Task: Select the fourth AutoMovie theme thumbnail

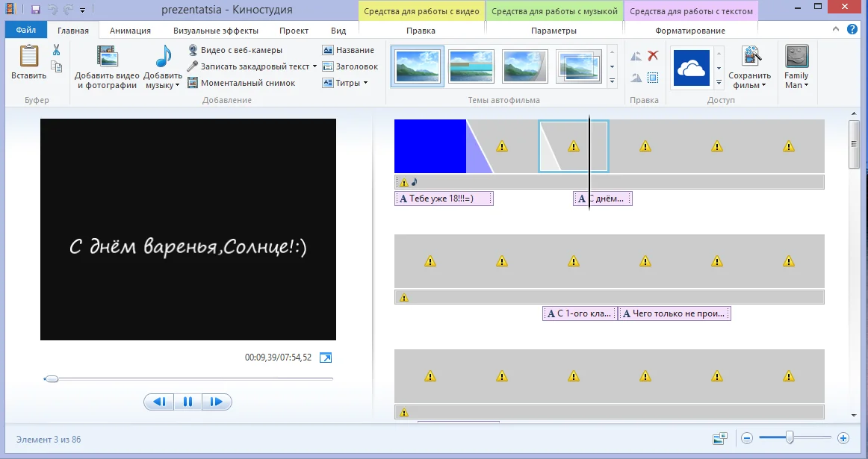Action: (x=578, y=66)
